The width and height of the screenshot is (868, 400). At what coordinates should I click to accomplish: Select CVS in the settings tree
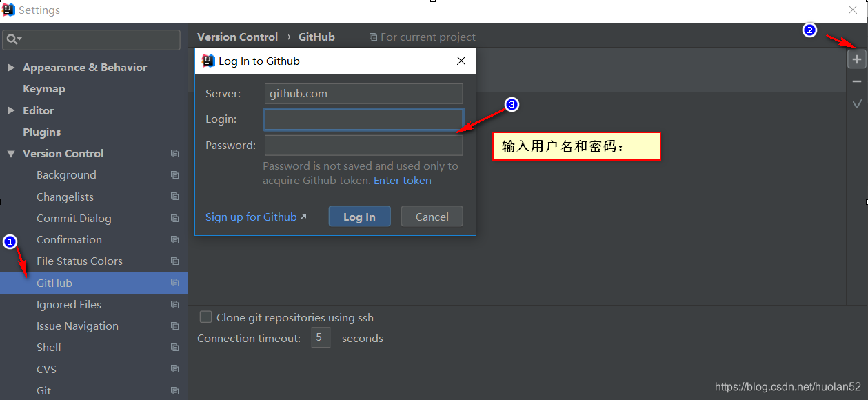(47, 369)
